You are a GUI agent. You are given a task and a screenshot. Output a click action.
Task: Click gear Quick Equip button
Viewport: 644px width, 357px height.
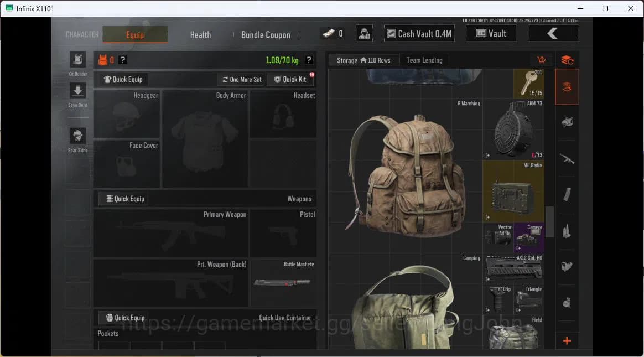[x=123, y=79]
